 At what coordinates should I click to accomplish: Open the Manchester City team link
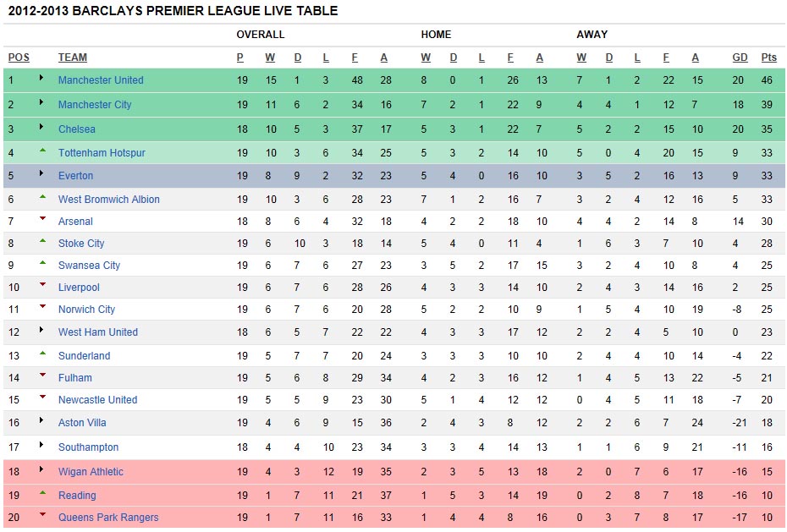tap(95, 104)
